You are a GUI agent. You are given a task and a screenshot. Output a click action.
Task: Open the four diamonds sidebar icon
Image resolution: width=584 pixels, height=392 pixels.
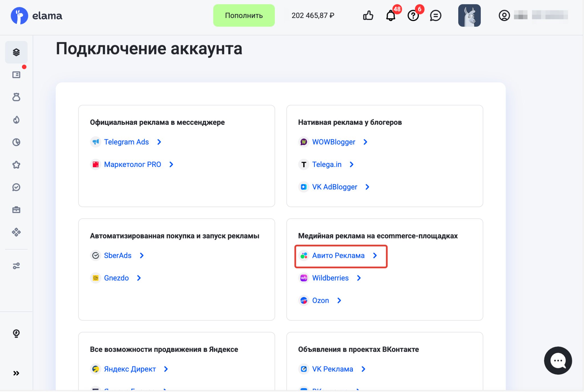(x=16, y=232)
